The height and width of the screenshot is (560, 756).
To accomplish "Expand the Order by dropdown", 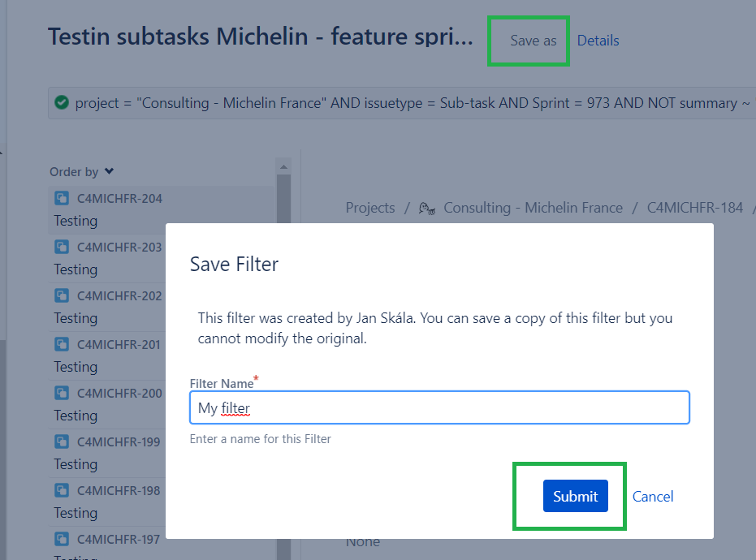I will pos(81,171).
